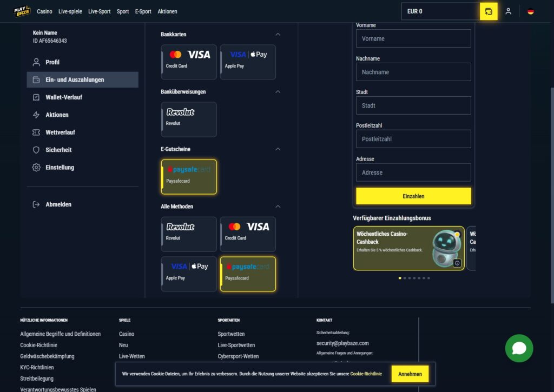554x392 pixels.
Task: Change language via German flag icon
Action: [530, 11]
